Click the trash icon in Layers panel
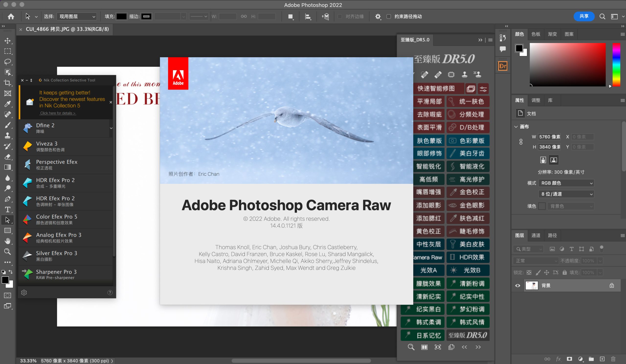 (613, 359)
